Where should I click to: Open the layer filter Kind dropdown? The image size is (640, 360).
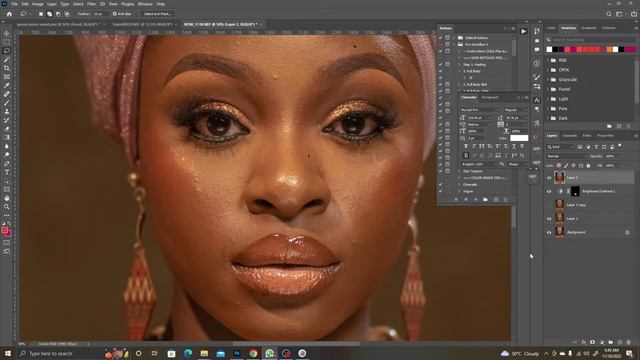click(x=560, y=147)
